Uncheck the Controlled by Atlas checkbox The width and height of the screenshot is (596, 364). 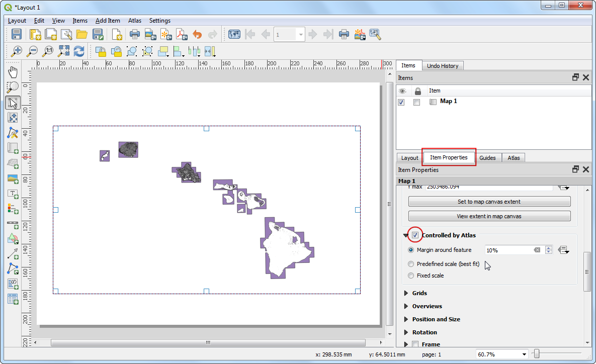(x=415, y=235)
